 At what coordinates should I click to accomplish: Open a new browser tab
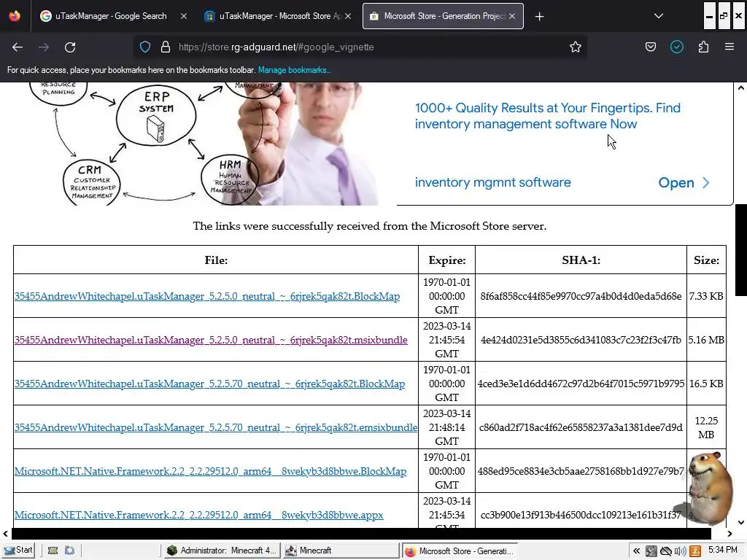(x=539, y=17)
